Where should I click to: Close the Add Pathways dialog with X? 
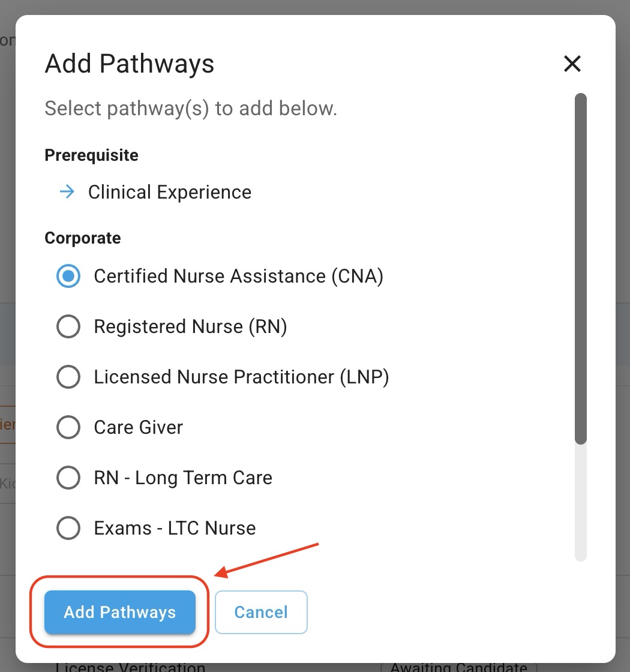pos(572,64)
